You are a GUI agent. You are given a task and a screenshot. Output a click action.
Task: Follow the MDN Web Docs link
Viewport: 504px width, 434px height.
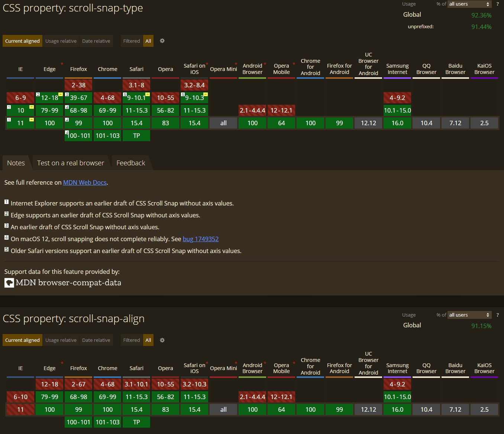tap(85, 182)
